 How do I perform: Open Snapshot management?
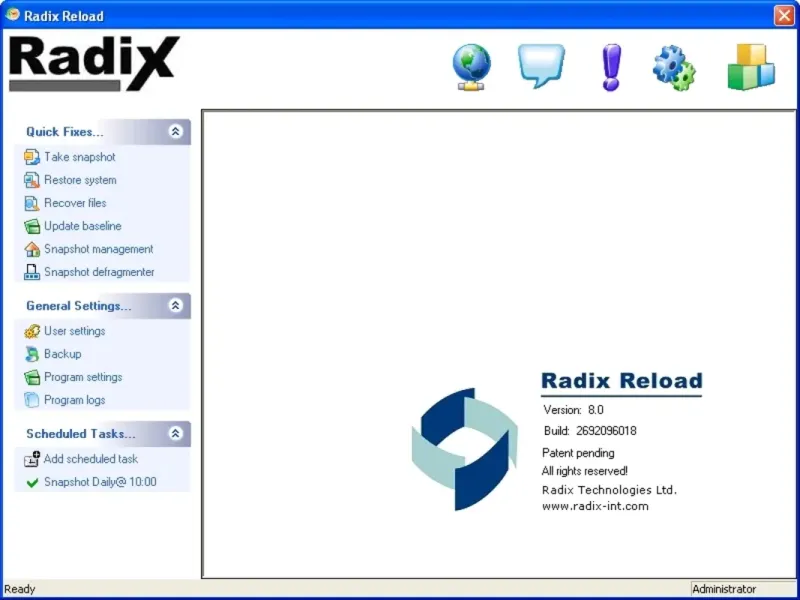pyautogui.click(x=98, y=249)
